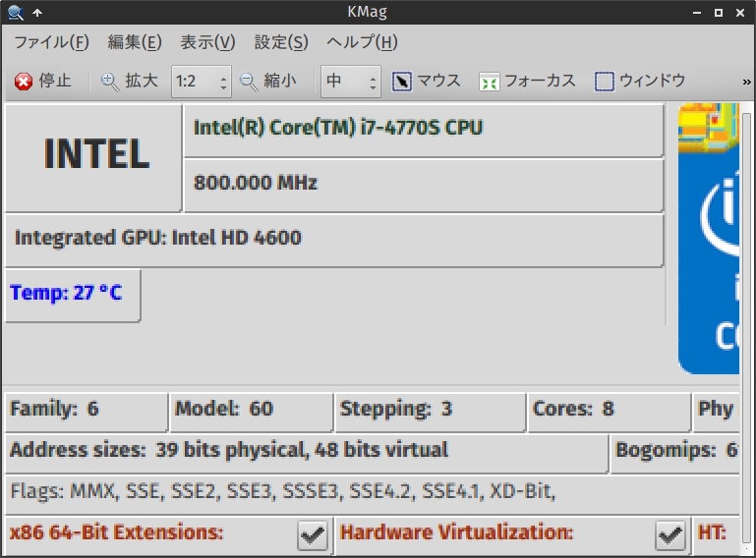Click the Hardware Virtualization checkmark
The height and width of the screenshot is (558, 756).
pyautogui.click(x=670, y=534)
